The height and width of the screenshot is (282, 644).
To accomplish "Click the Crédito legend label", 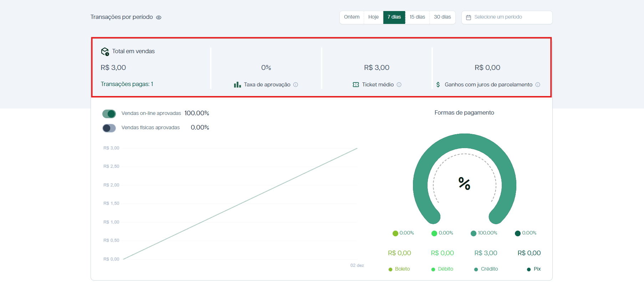I will point(489,269).
